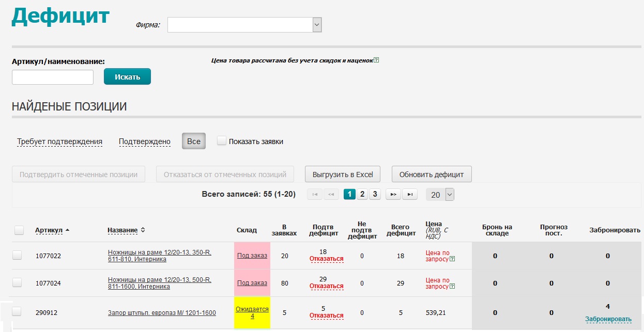
Task: Select the checkbox for article 290912
Action: pos(17,311)
